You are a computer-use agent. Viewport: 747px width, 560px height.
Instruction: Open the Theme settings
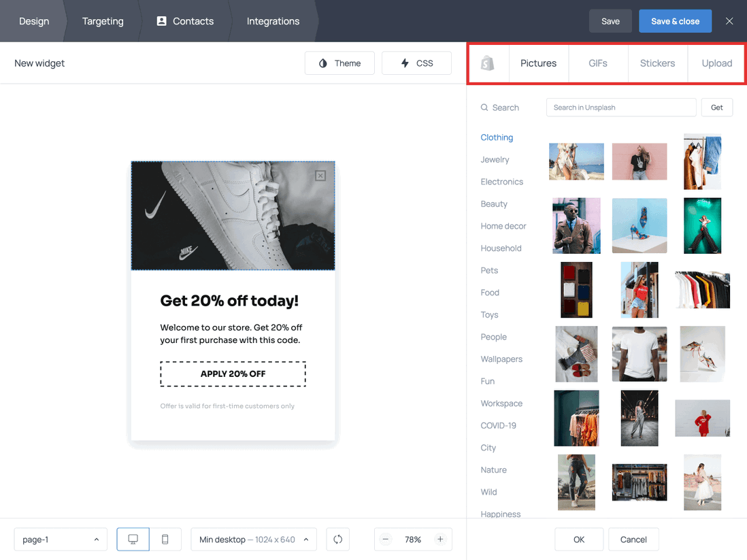339,63
